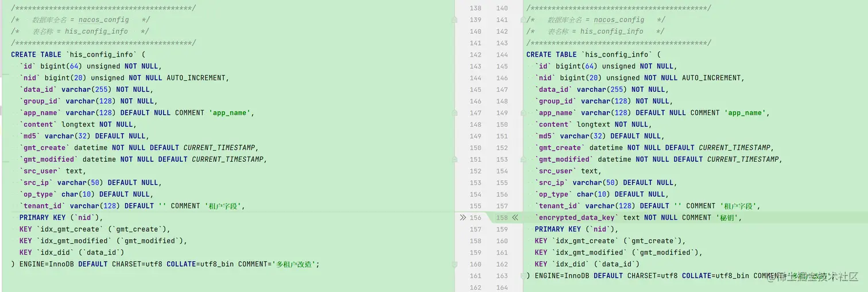Select left gutter line number 138

[x=475, y=8]
